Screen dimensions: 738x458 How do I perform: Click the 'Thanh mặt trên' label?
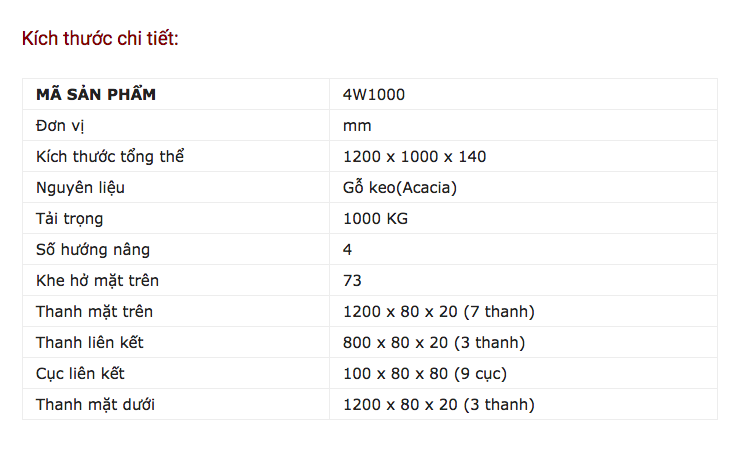click(94, 312)
